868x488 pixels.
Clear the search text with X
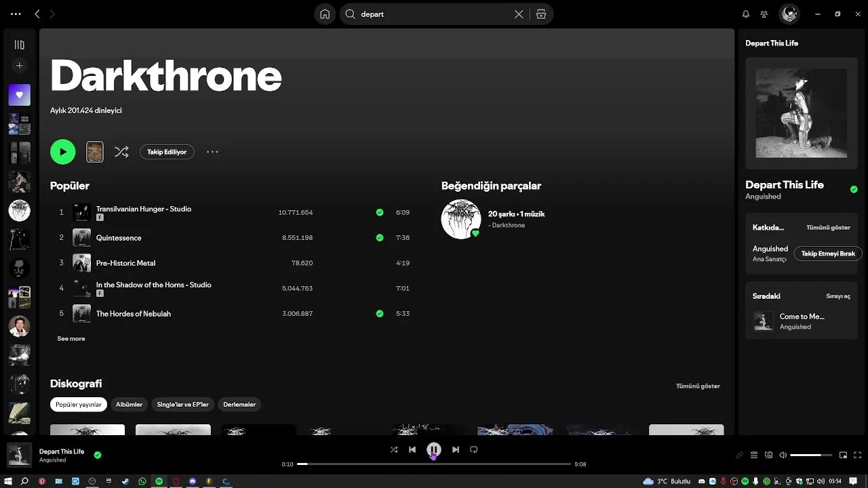click(x=519, y=14)
